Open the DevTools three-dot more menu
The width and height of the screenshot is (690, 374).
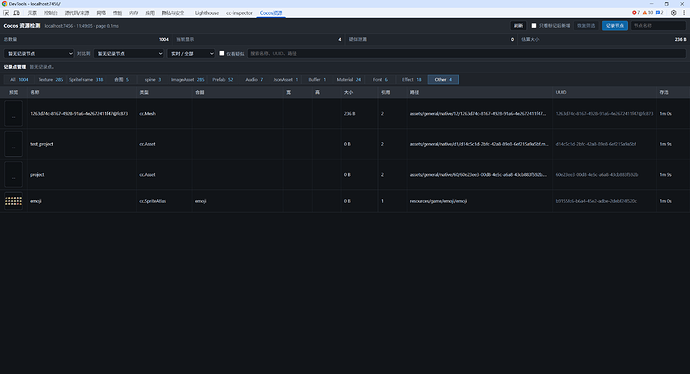coord(684,13)
